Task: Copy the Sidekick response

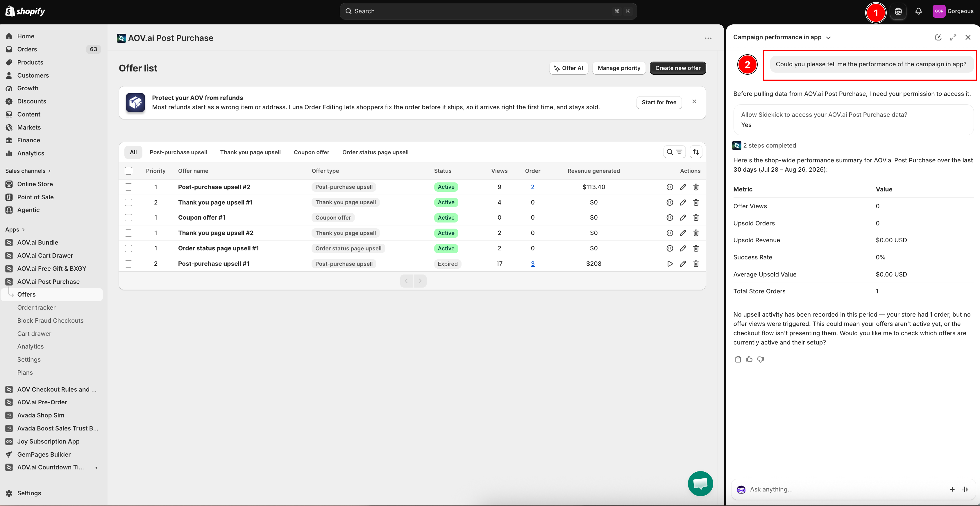Action: pos(738,359)
